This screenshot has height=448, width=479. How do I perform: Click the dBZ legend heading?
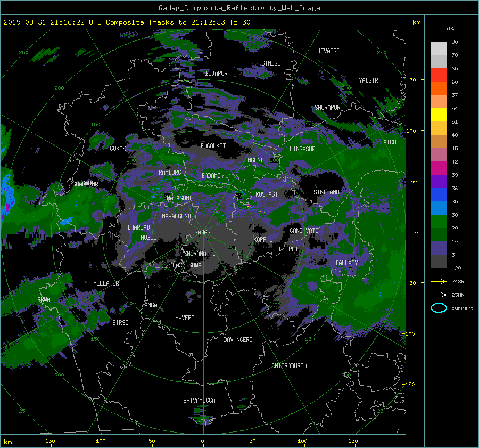click(x=451, y=29)
